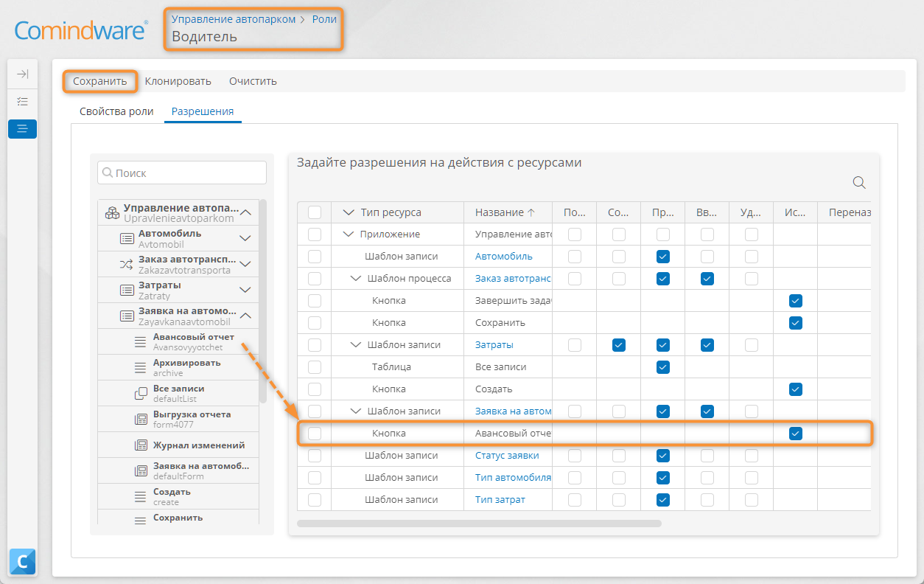Image resolution: width=924 pixels, height=584 pixels.
Task: Toggle Затраты create permission checkbox
Action: click(619, 345)
